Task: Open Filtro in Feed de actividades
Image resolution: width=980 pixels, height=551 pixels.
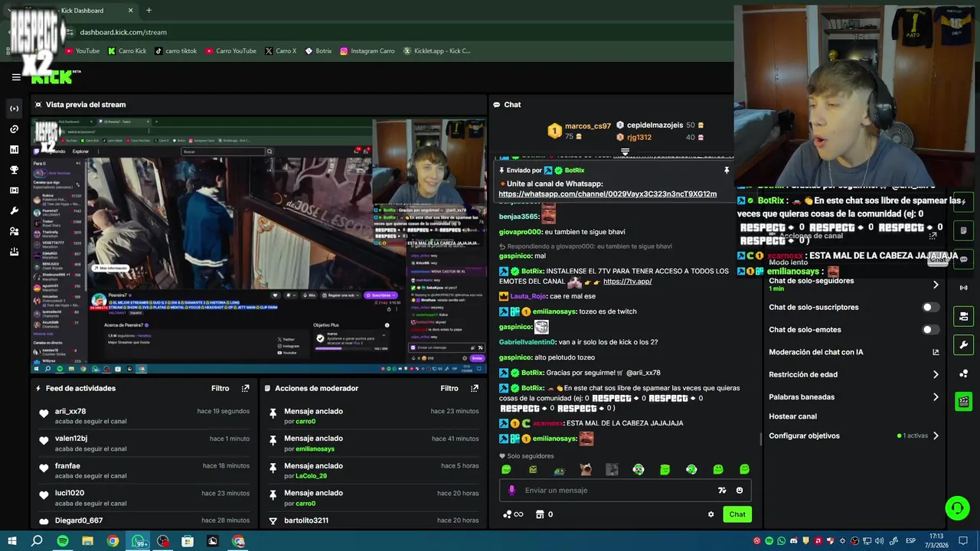Action: 220,388
